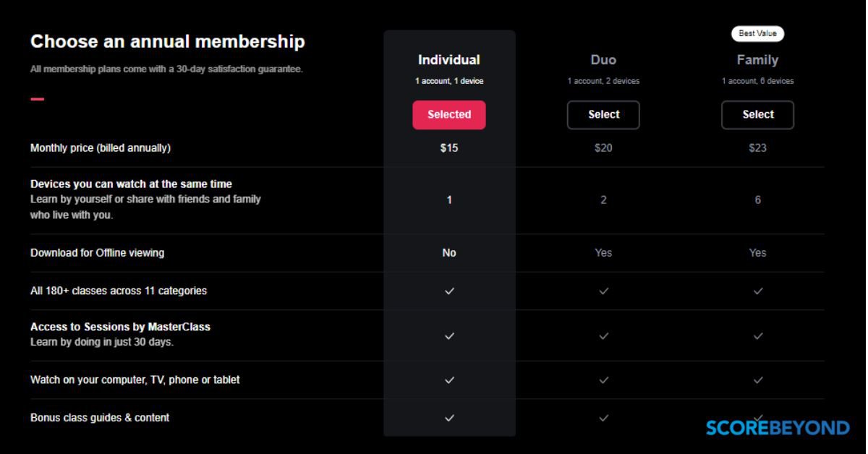Click the $15 Individual monthly price
This screenshot has width=868, height=454.
point(449,148)
